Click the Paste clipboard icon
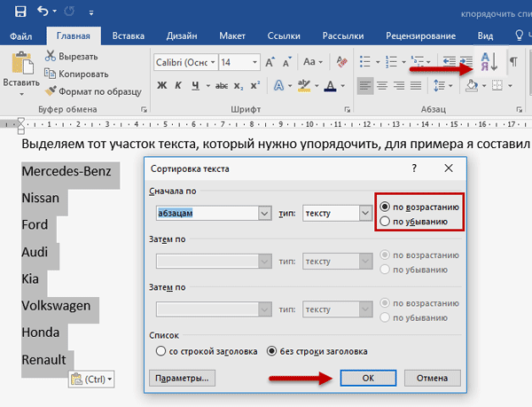Screen dimensions: 532x407 click(22, 63)
